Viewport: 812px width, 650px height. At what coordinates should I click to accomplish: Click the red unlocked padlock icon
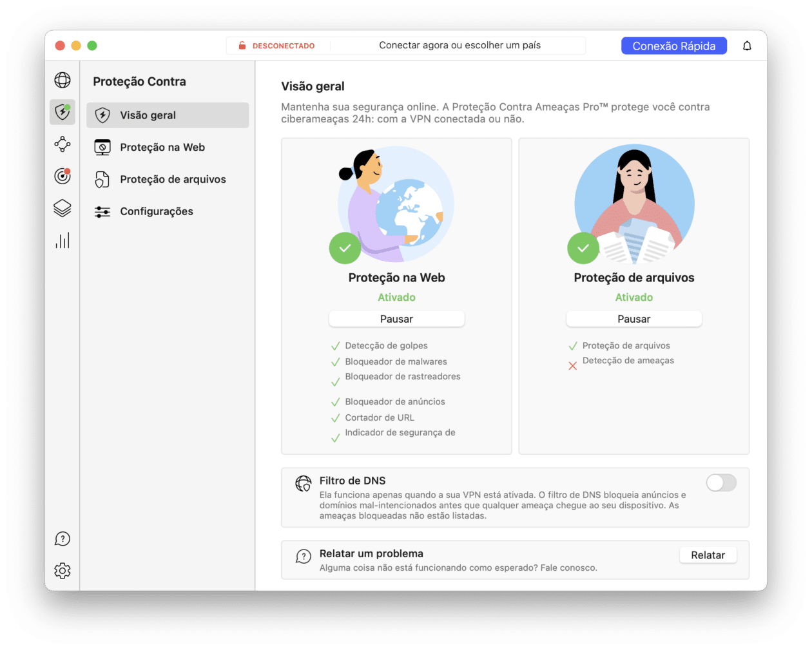[x=242, y=45]
